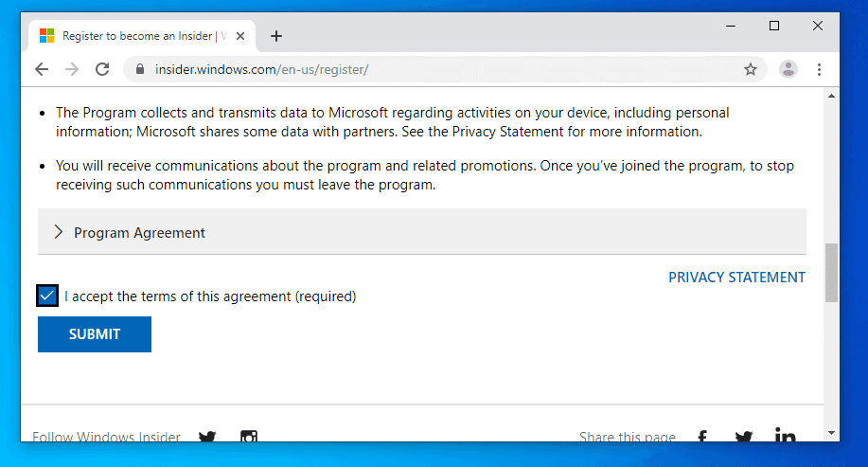This screenshot has width=868, height=467.
Task: Open a new tab with plus button
Action: click(276, 36)
